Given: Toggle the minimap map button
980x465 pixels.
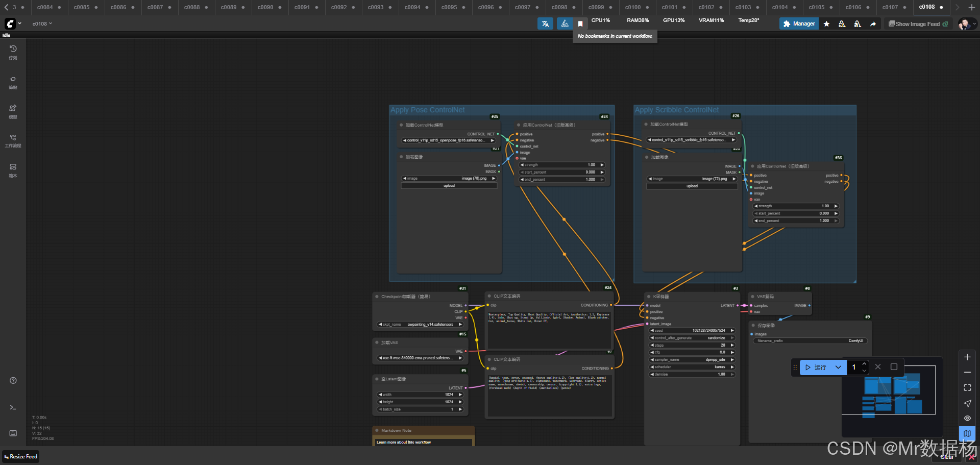Looking at the screenshot, I should (967, 433).
